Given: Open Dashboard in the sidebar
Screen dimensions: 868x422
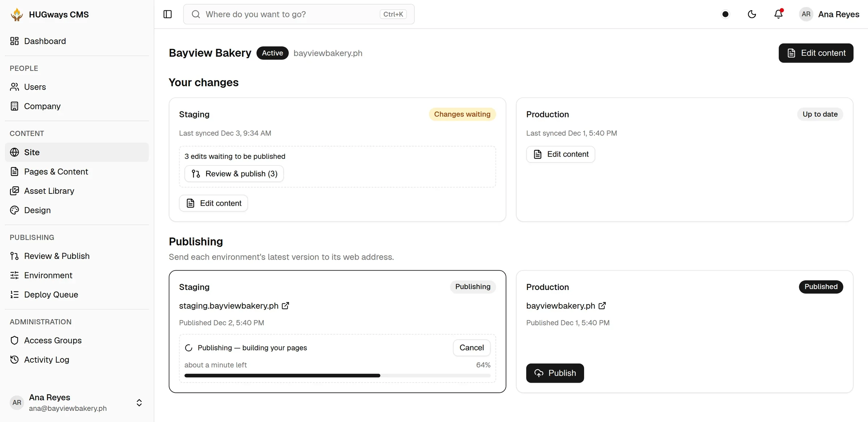Looking at the screenshot, I should tap(77, 41).
